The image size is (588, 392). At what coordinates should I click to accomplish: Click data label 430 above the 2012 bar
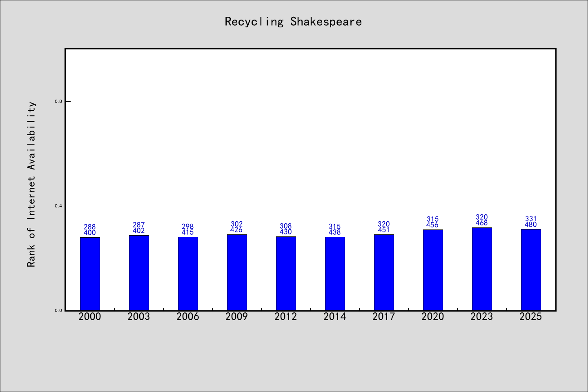coord(286,232)
